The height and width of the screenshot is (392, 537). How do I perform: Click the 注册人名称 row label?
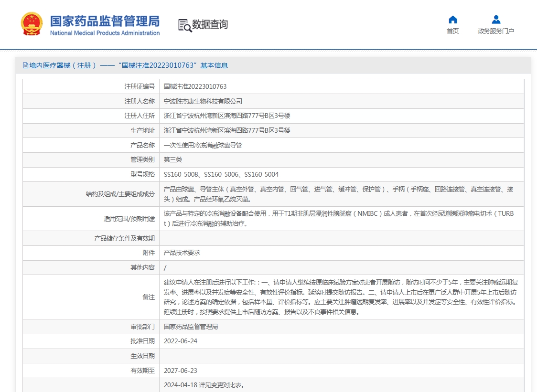[140, 101]
